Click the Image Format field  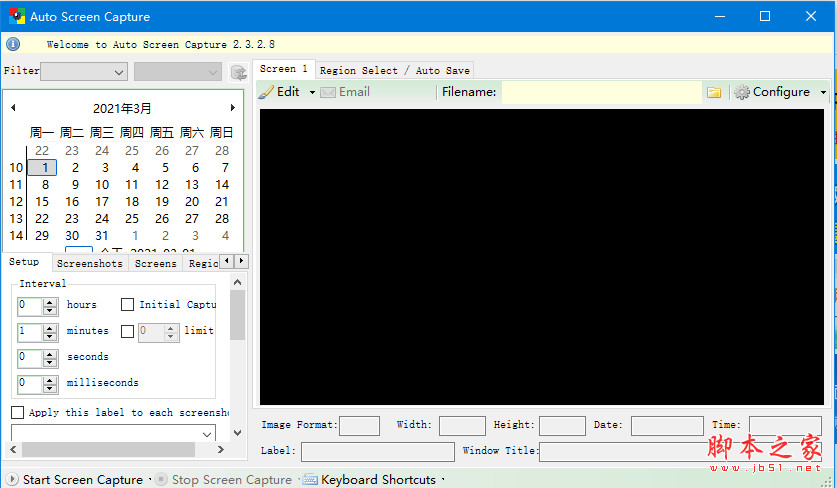[359, 426]
